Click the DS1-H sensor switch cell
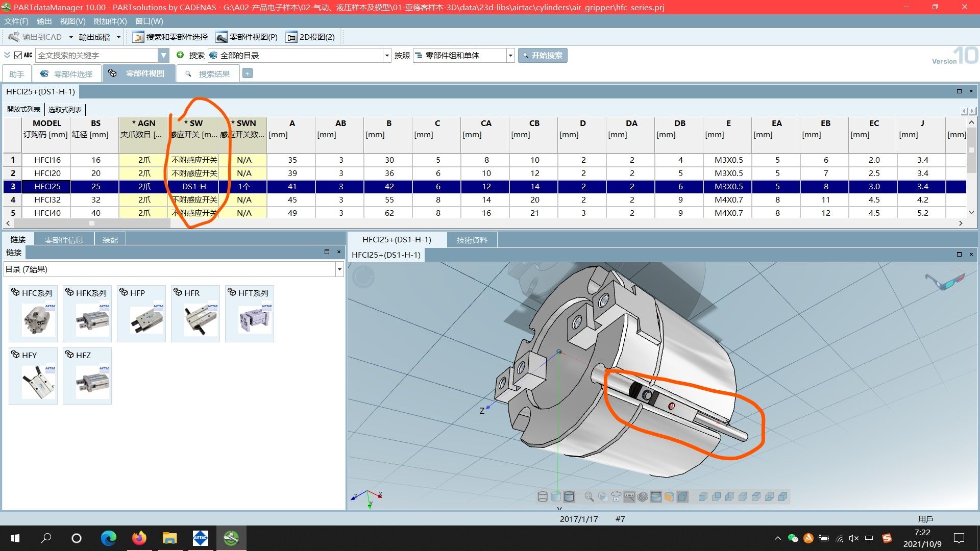 point(194,186)
